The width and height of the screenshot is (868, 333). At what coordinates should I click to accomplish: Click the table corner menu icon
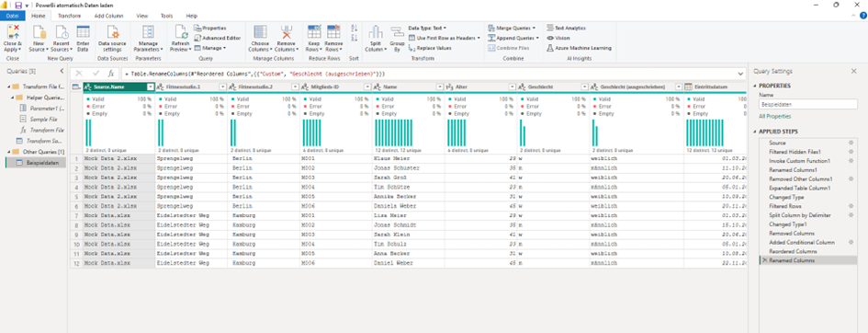76,86
